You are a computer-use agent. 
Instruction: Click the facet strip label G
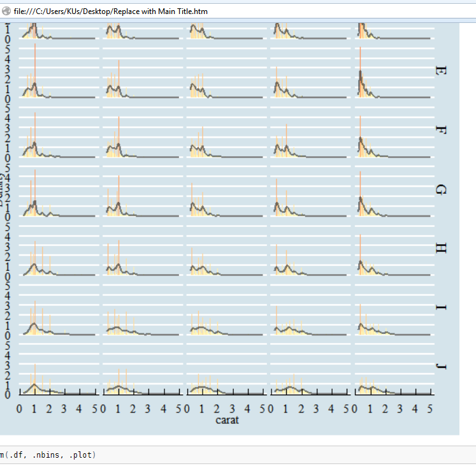(x=440, y=189)
